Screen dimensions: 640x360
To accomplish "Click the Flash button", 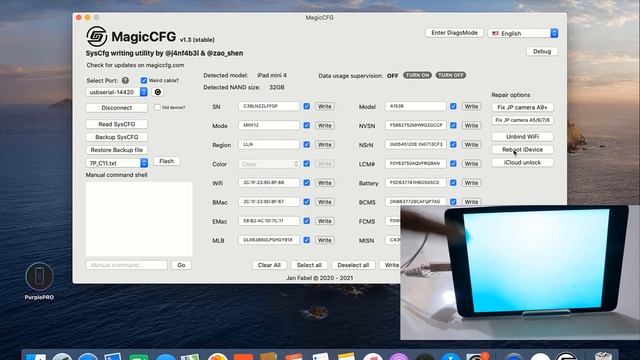I will coord(167,161).
